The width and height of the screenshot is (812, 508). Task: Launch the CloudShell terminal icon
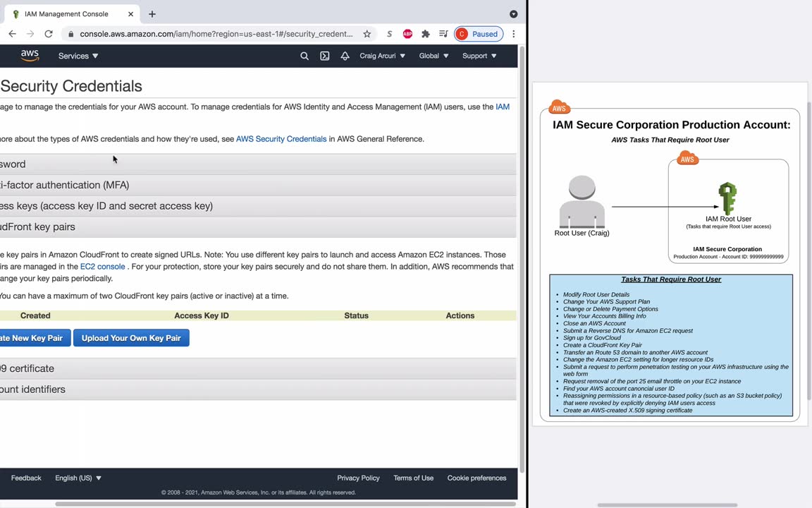pyautogui.click(x=325, y=56)
